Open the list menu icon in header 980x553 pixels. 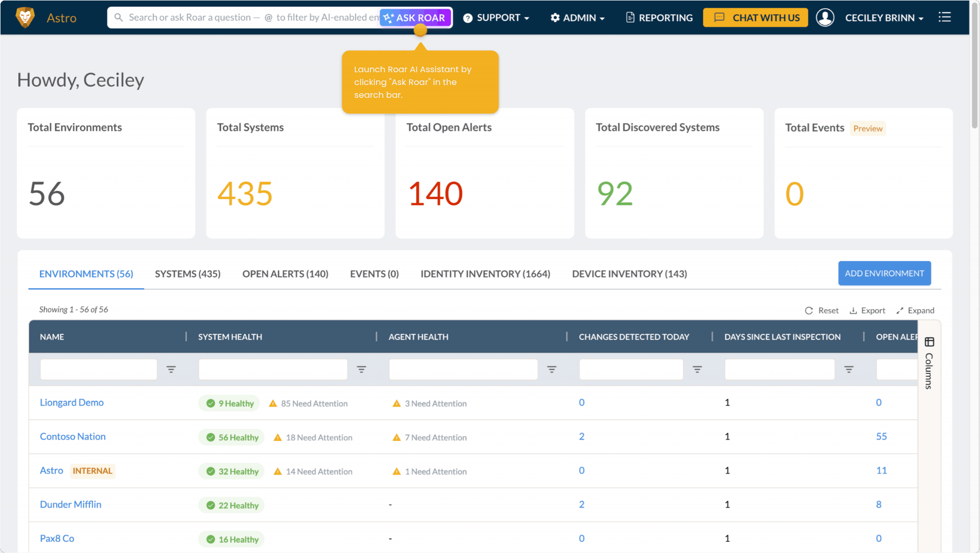(x=945, y=17)
